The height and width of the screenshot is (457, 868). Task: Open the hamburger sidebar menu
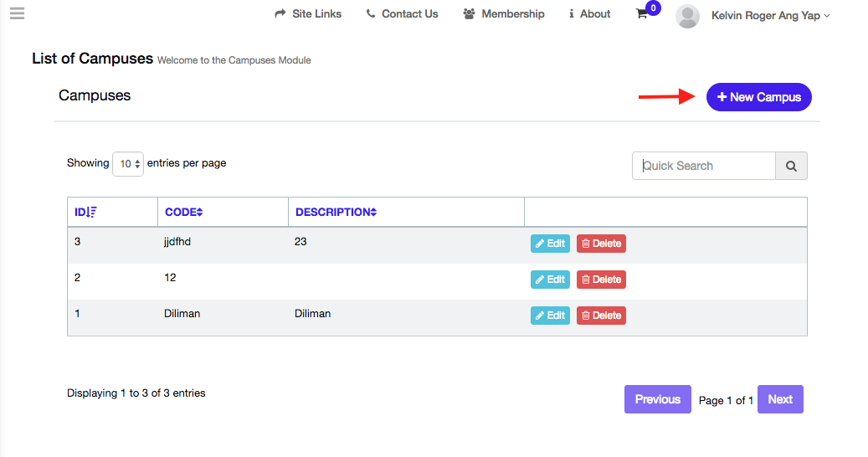click(x=17, y=13)
